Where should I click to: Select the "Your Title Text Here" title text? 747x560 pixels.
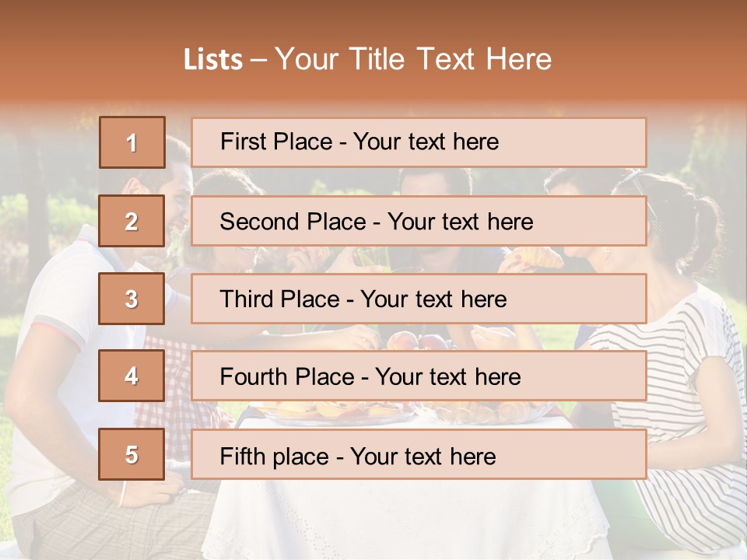(x=413, y=59)
